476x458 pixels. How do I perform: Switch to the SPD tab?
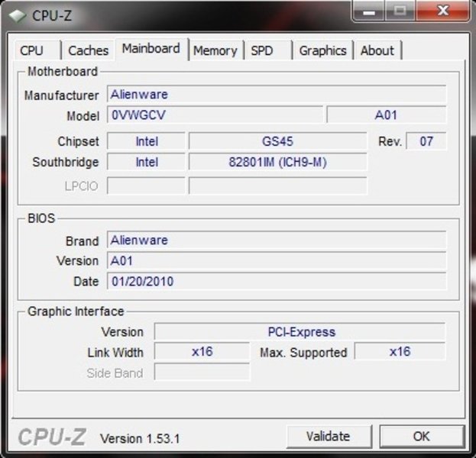(268, 50)
